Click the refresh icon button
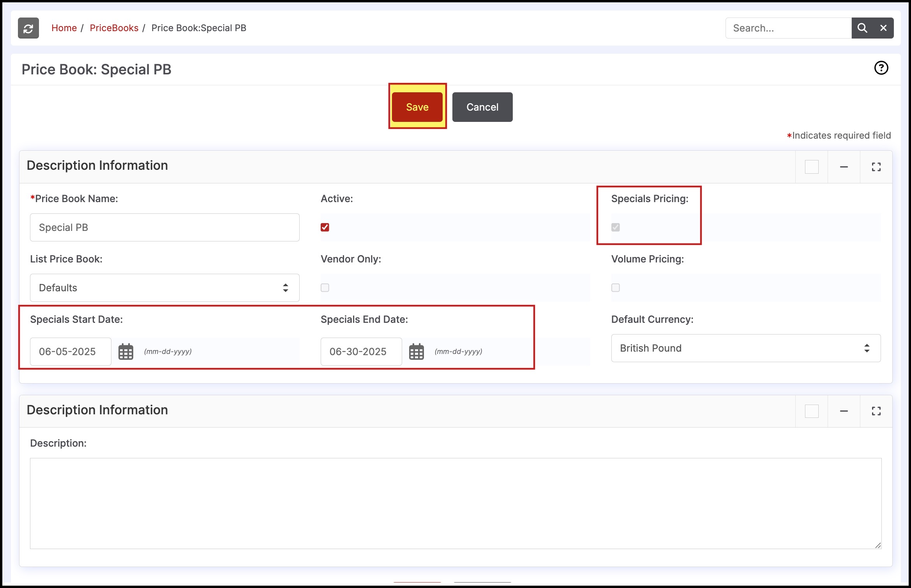This screenshot has width=911, height=588. 28,28
